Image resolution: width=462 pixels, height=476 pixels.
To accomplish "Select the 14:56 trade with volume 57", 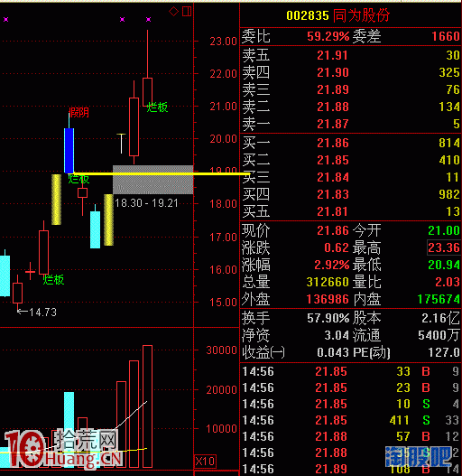I will [x=351, y=436].
